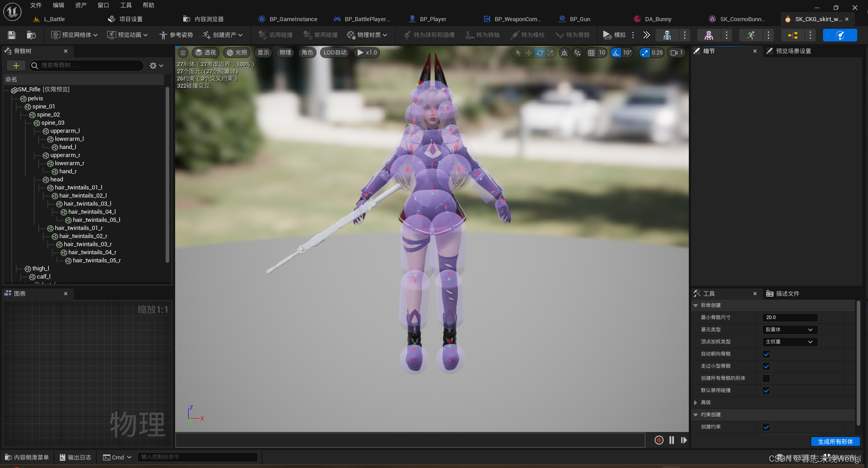The image size is (868, 468).
Task: Click LOD自动 button in viewport
Action: (x=335, y=53)
